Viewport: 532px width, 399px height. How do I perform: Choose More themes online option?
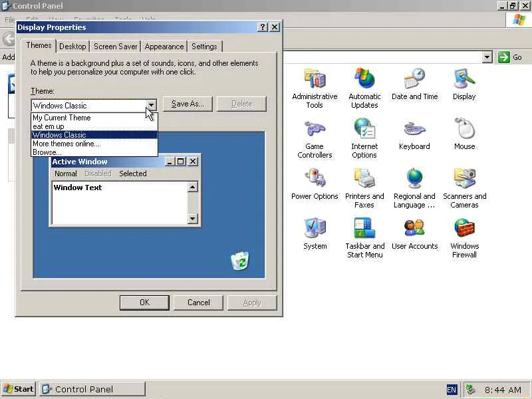94,144
